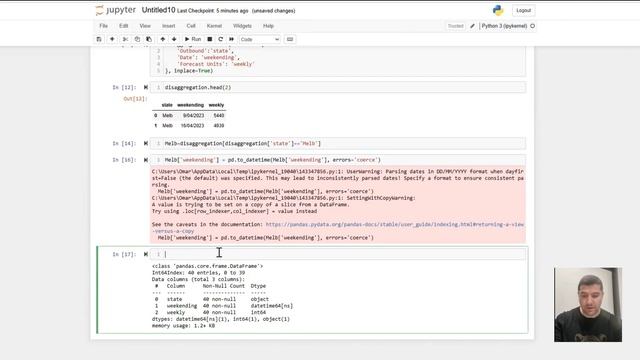This screenshot has height=360, width=640.
Task: Run cell In [12] using its run icon
Action: [146, 87]
